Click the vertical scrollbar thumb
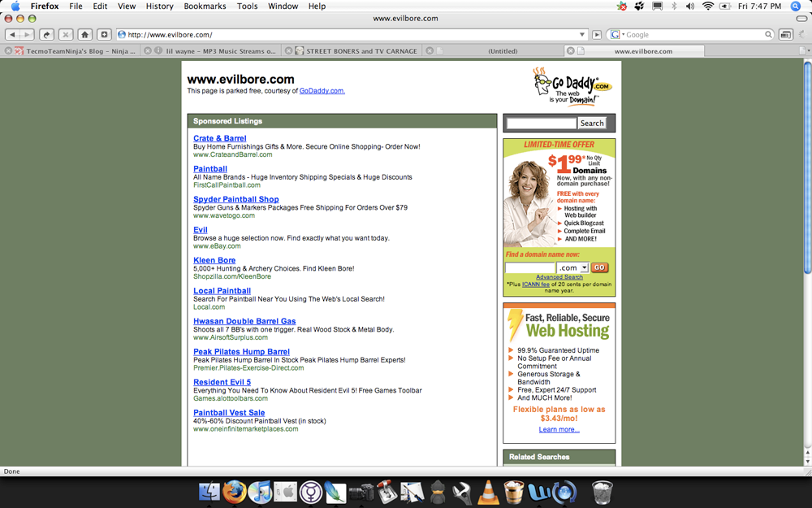The image size is (812, 508). (x=807, y=167)
